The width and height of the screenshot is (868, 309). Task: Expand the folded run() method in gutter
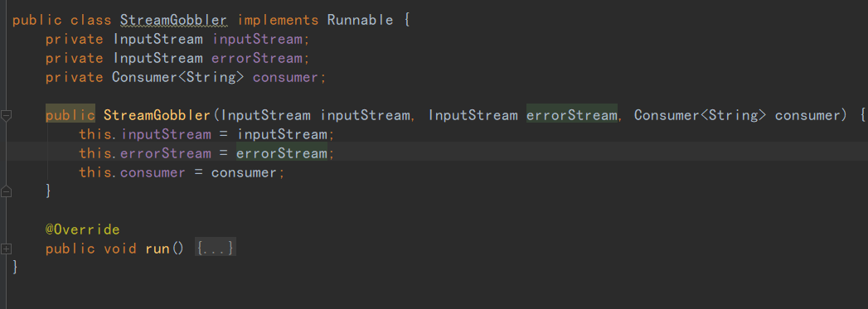[x=6, y=249]
